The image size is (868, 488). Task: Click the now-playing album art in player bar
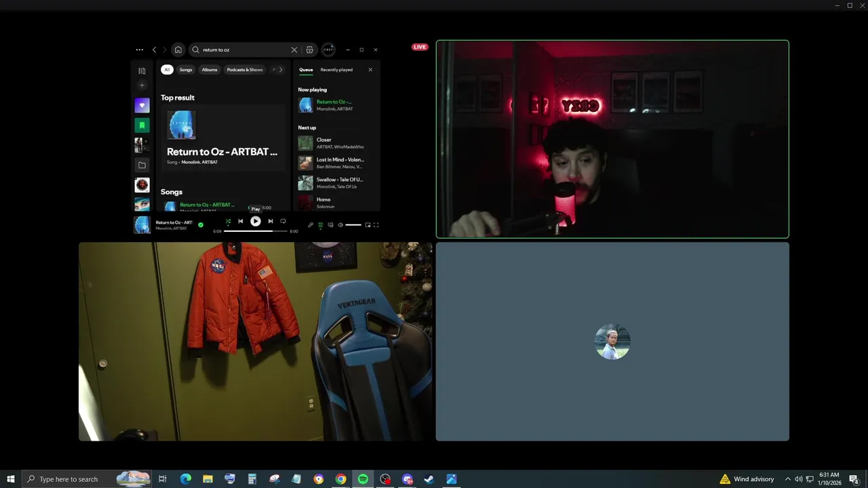pos(142,225)
